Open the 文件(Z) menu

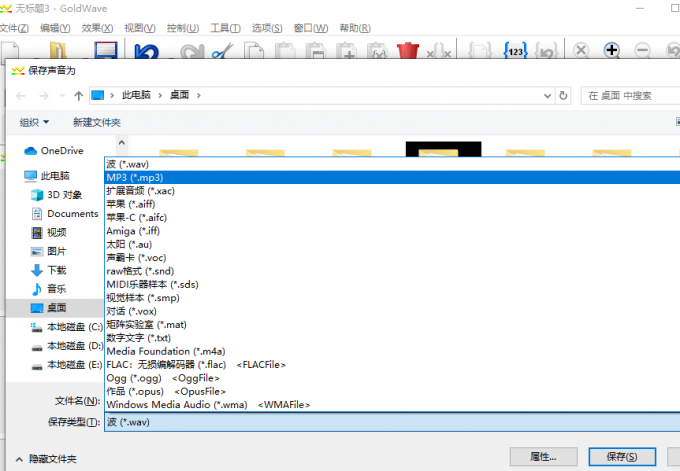coord(14,28)
